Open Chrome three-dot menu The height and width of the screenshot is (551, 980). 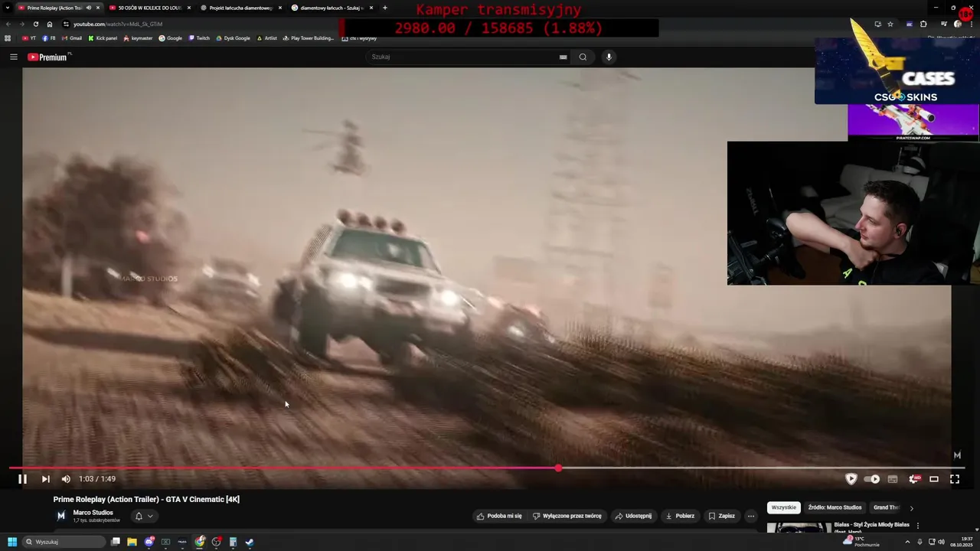click(x=971, y=24)
